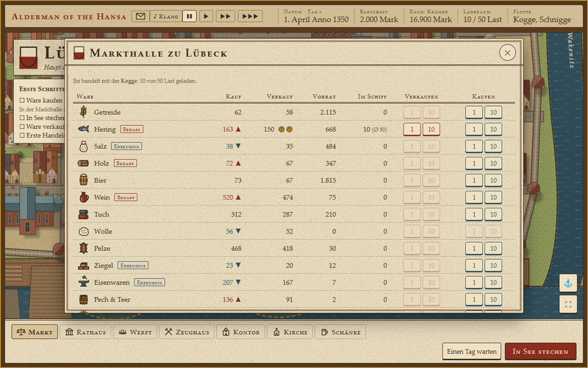Click Einen Tag warten button
The width and height of the screenshot is (588, 368).
coord(471,352)
